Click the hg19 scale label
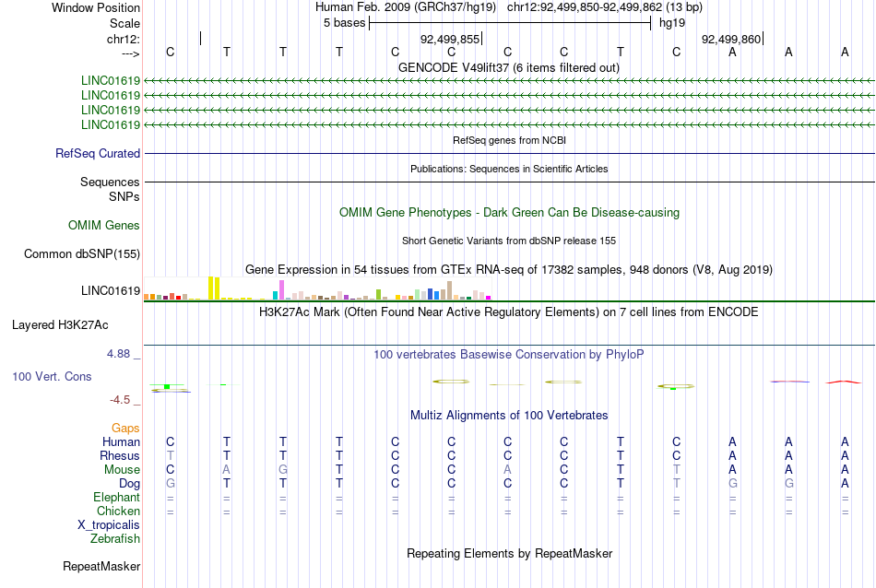Screen dimensions: 876x588 [x=672, y=23]
